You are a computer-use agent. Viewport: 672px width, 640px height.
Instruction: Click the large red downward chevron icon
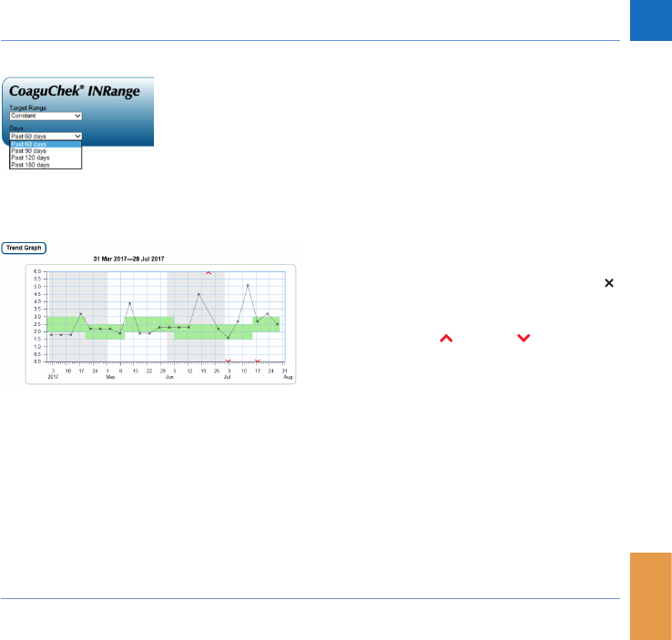pos(524,338)
